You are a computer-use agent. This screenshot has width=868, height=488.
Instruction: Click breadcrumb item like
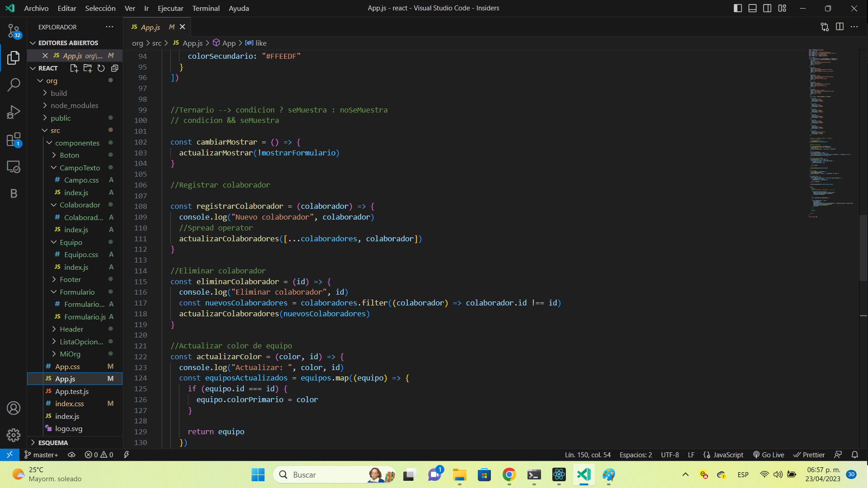(256, 43)
